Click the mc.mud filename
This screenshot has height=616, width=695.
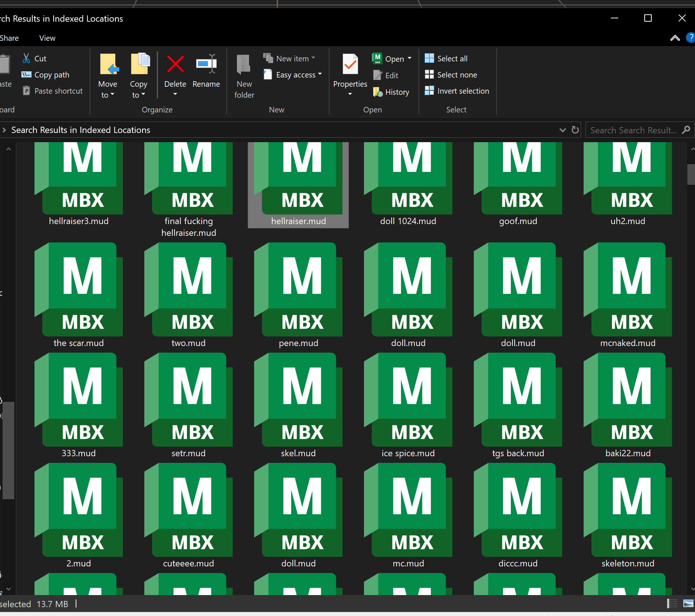point(408,563)
